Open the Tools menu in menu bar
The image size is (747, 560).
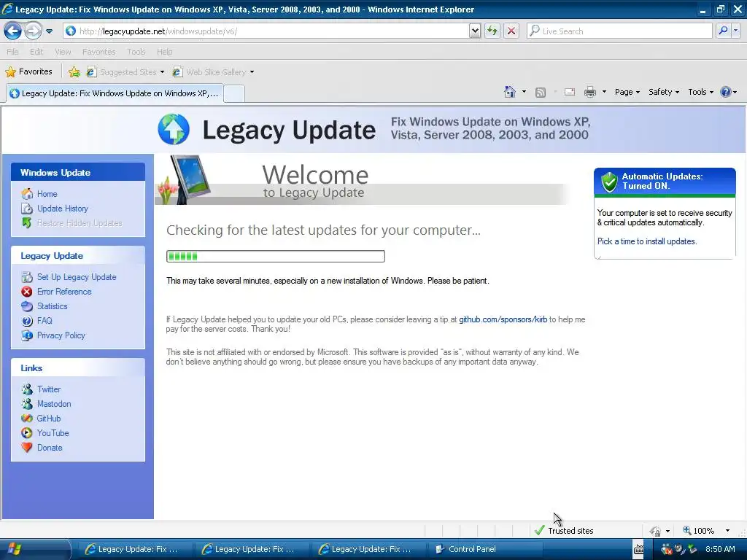[136, 52]
